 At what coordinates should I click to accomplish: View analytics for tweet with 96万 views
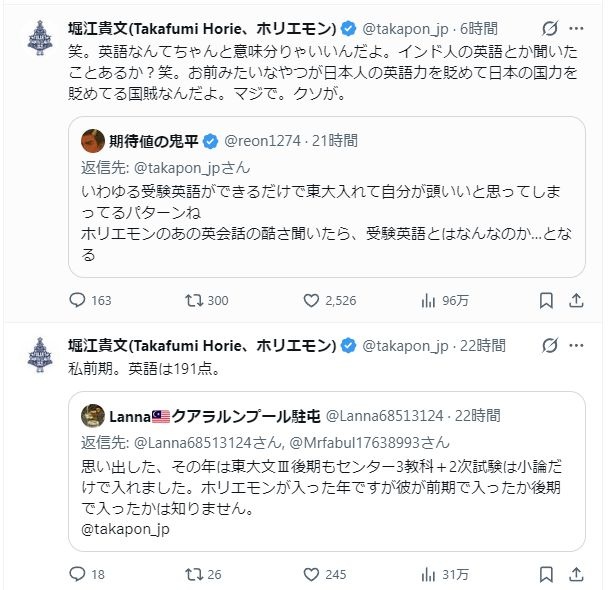[428, 300]
